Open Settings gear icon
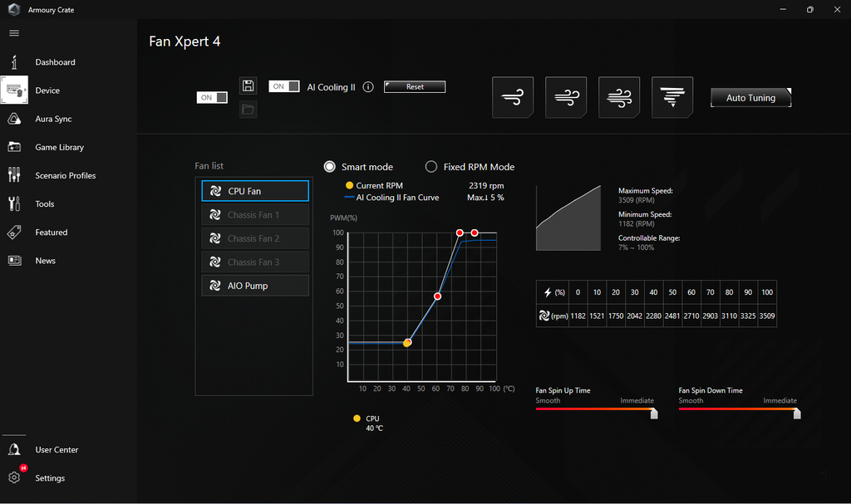Image resolution: width=851 pixels, height=504 pixels. (x=14, y=477)
